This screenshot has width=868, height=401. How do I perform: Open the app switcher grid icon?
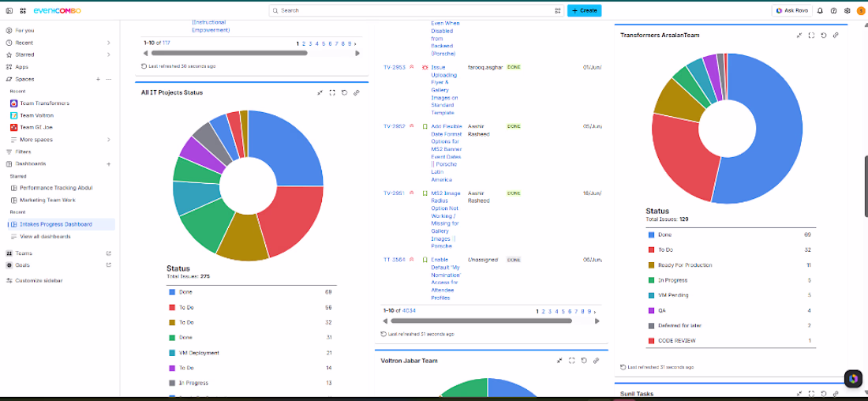pyautogui.click(x=23, y=10)
